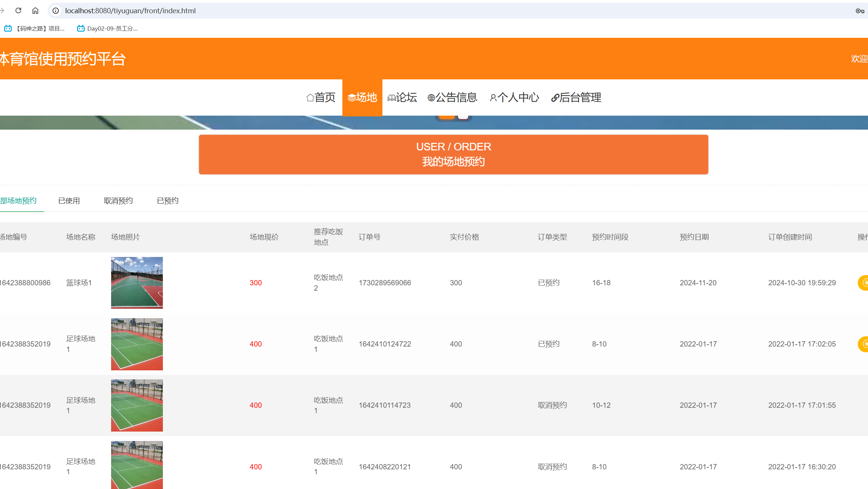
Task: Switch to the 已使用 tab
Action: click(x=69, y=201)
